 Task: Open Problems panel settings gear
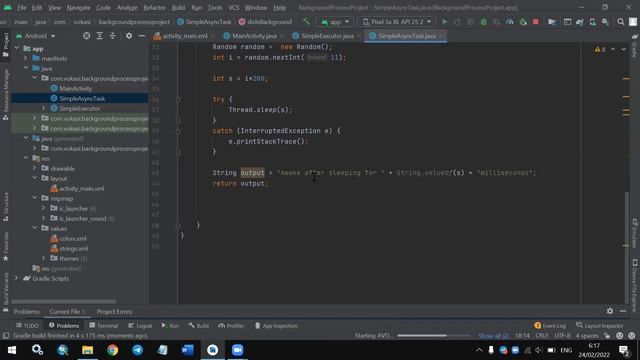[x=610, y=311]
